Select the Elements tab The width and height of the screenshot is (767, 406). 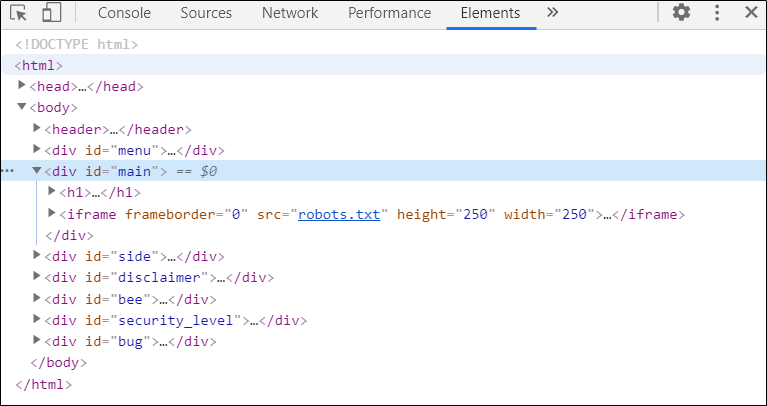(x=491, y=13)
